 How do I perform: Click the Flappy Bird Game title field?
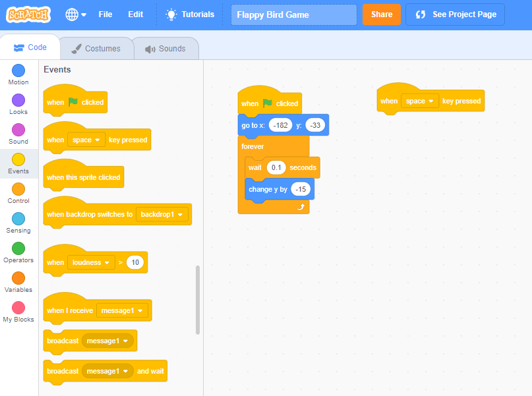point(293,13)
